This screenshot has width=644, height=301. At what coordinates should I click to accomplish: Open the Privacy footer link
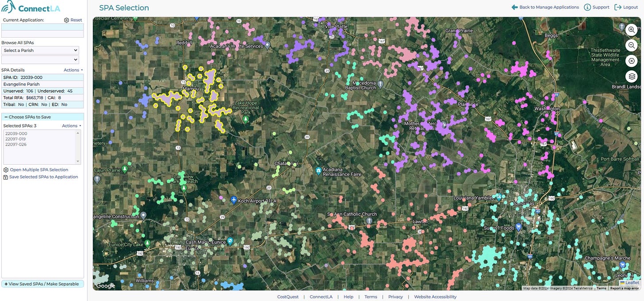[x=395, y=297]
